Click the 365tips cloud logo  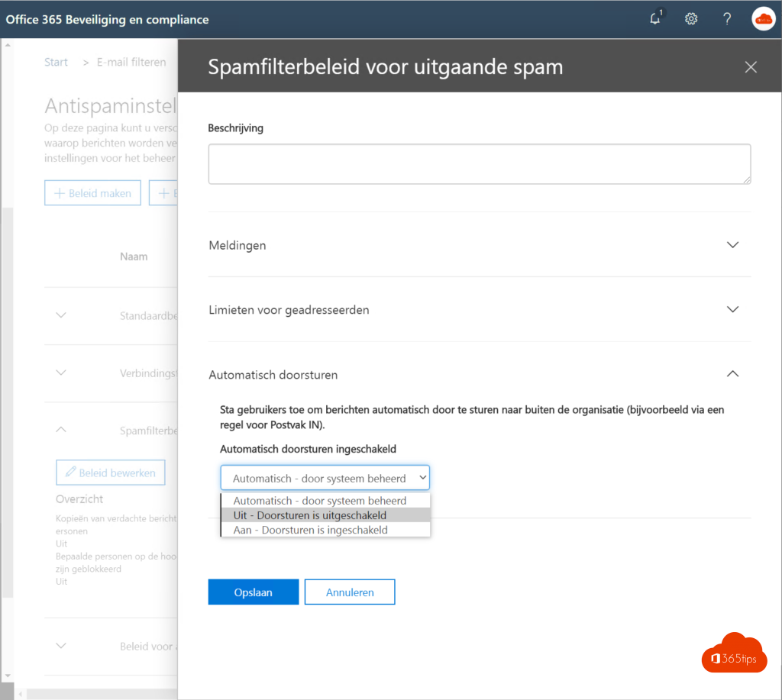click(734, 654)
